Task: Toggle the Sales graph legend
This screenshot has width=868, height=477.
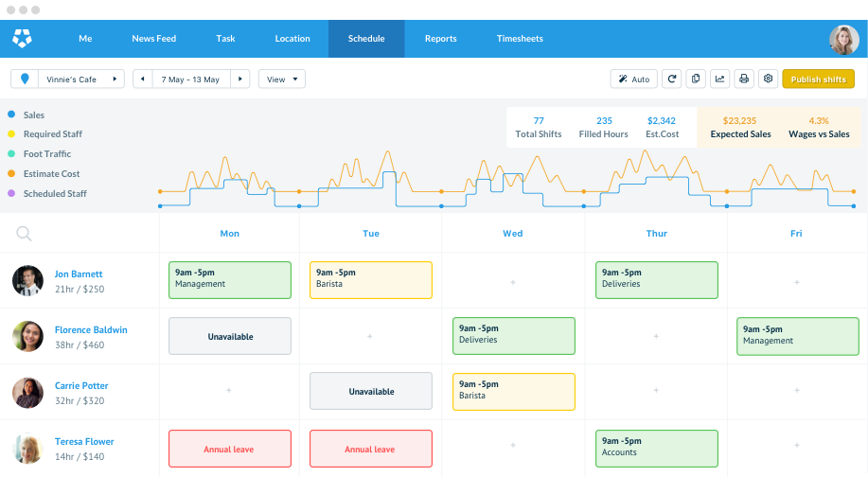Action: (34, 115)
